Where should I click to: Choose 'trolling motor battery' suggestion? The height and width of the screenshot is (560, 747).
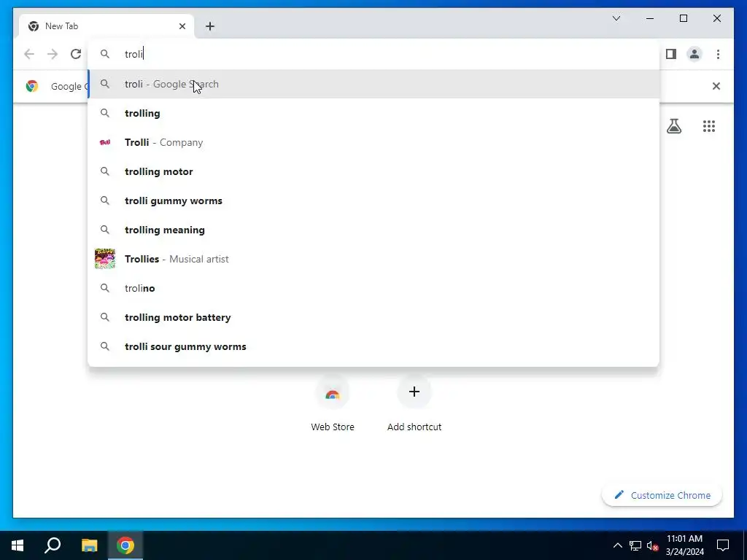[x=373, y=317]
